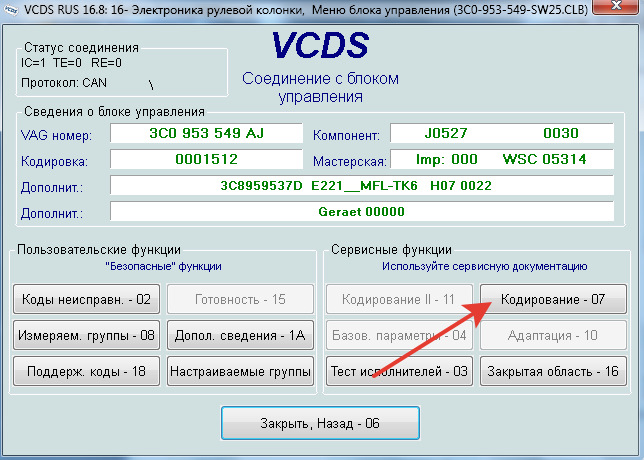Click the VAG номер label
The width and height of the screenshot is (644, 460).
coord(56,135)
